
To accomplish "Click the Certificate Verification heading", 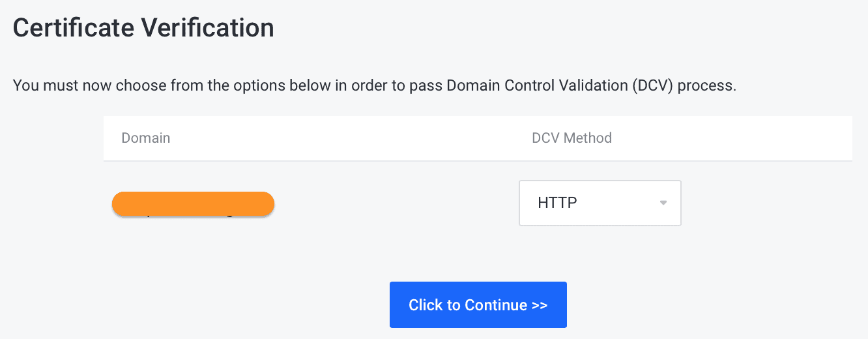I will (x=143, y=28).
